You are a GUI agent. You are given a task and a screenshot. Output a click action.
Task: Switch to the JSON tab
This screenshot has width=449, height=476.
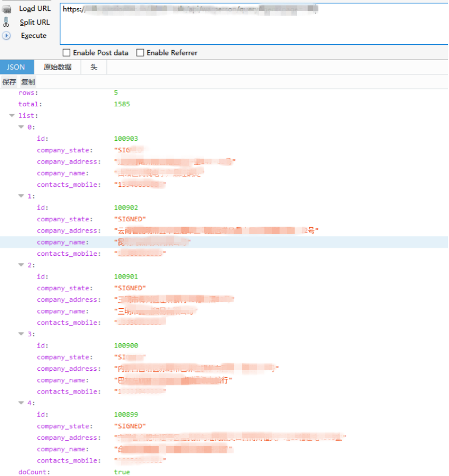click(17, 67)
